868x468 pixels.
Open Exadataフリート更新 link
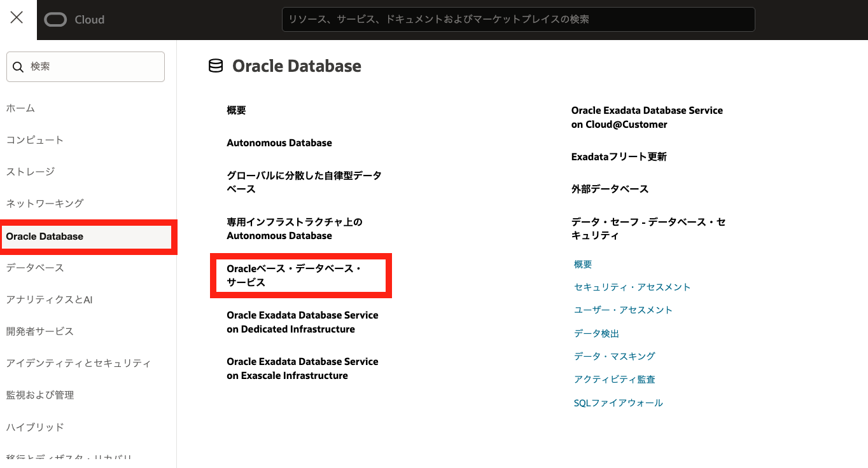tap(619, 157)
